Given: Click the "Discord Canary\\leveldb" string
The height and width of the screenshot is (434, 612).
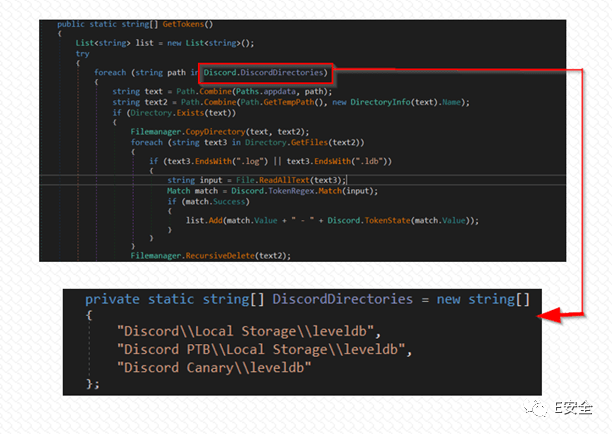Looking at the screenshot, I should click(214, 368).
